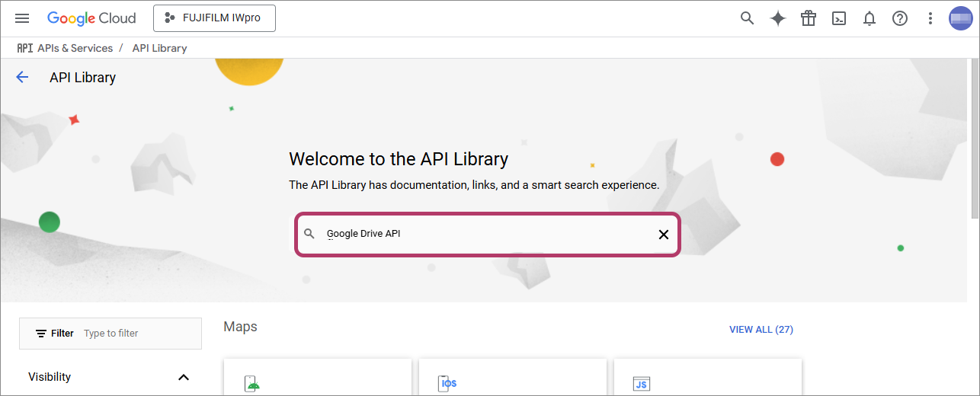Click the gift free trial icon
Viewport: 980px width, 396px height.
tap(808, 18)
